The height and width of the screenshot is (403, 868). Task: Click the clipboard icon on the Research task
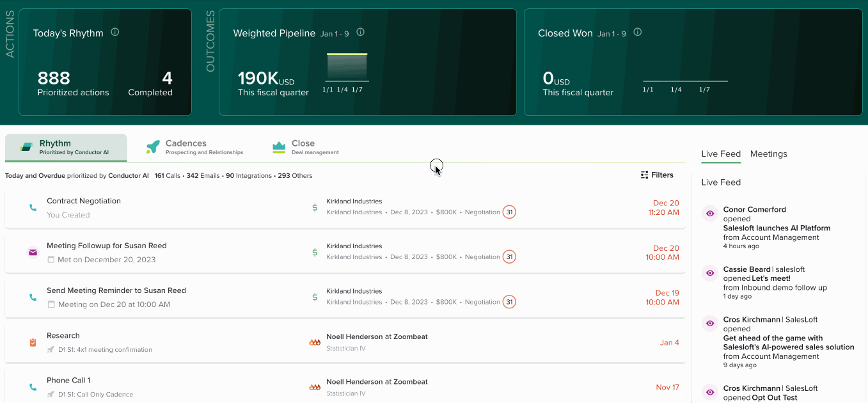tap(33, 342)
